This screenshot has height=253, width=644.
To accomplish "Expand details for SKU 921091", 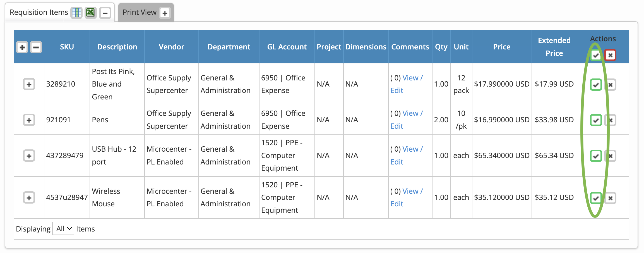I will [29, 120].
